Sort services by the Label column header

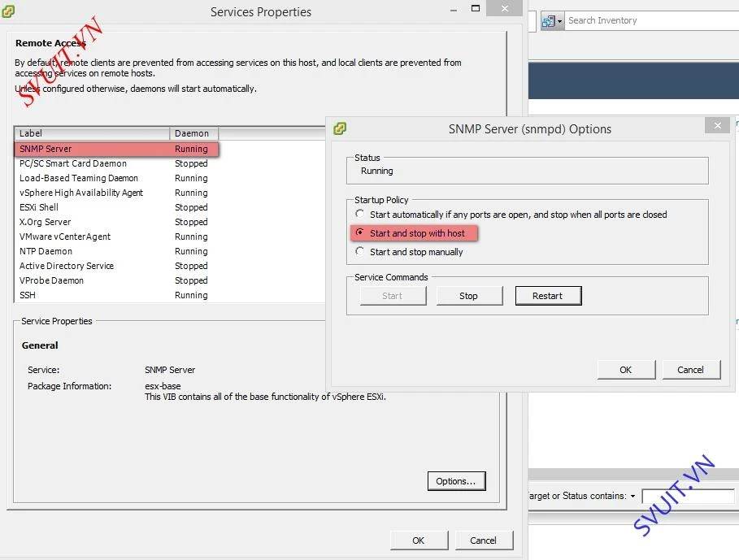coord(92,133)
